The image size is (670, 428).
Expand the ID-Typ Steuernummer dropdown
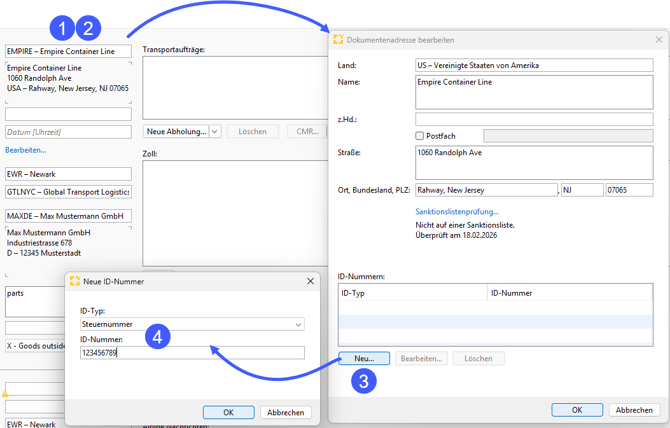tap(298, 325)
